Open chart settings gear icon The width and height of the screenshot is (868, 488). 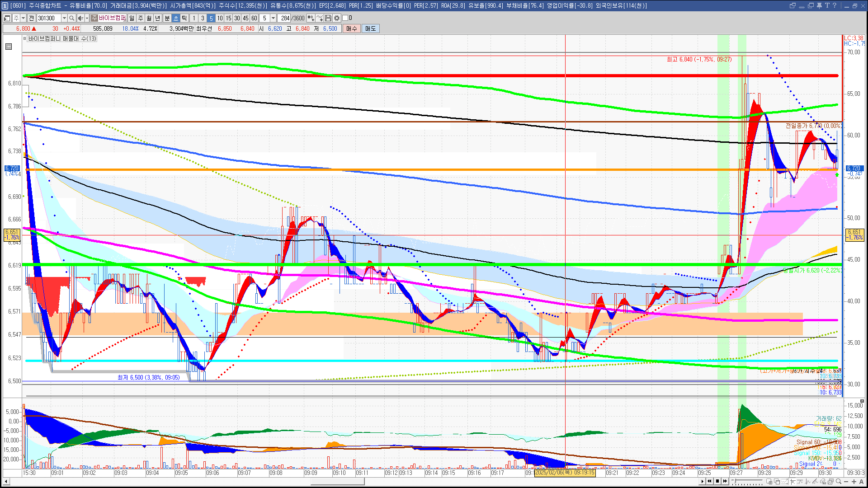pos(337,18)
